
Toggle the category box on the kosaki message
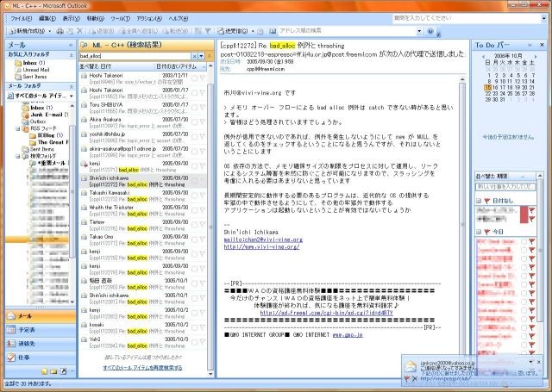pos(194,327)
